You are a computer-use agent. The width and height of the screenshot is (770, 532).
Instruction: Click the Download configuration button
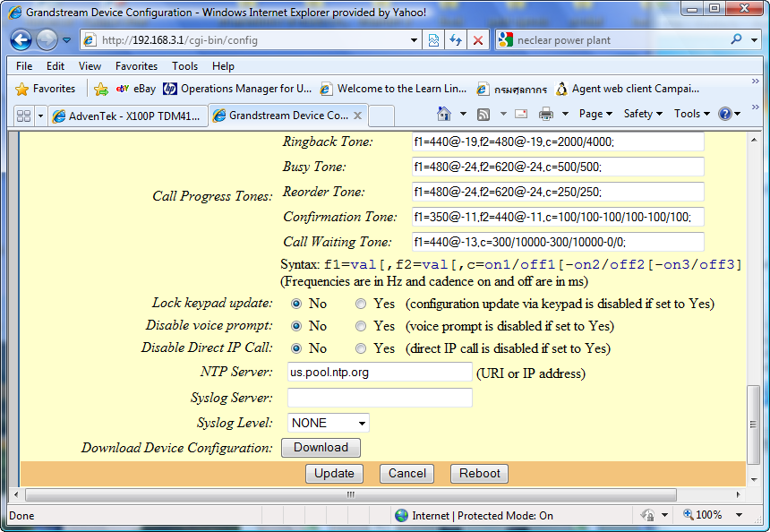(x=321, y=448)
